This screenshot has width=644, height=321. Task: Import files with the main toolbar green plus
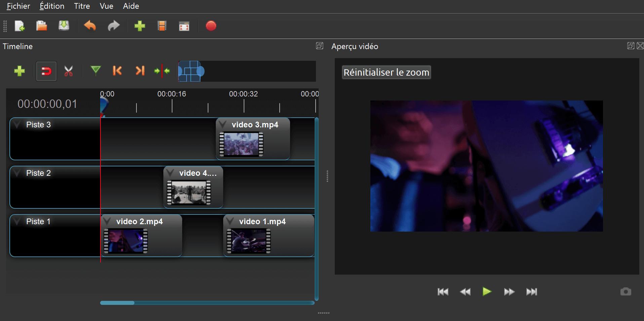(x=140, y=26)
